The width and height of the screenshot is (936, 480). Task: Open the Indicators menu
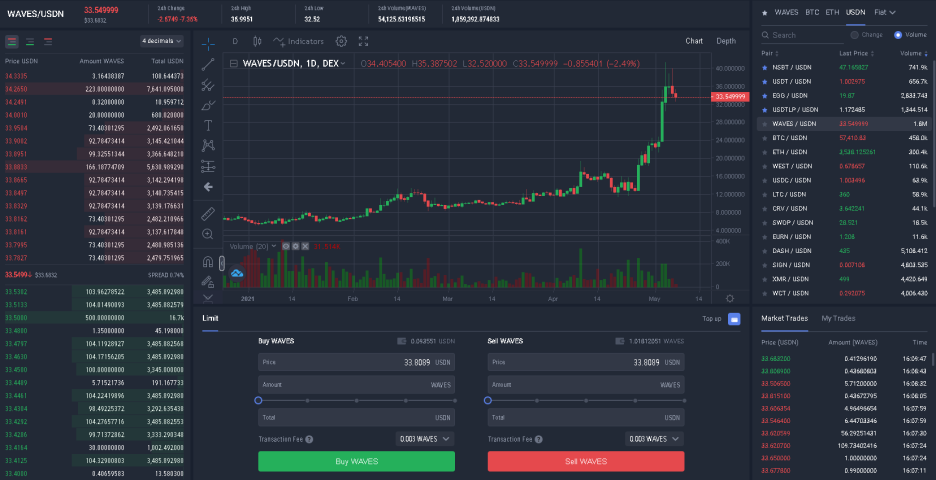pyautogui.click(x=298, y=41)
